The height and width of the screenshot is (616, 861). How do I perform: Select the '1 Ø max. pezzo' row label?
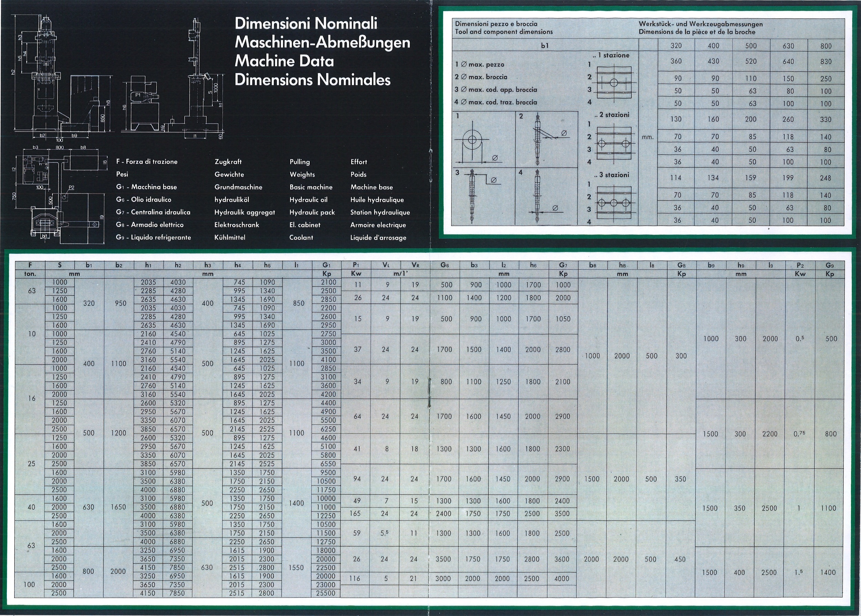480,64
